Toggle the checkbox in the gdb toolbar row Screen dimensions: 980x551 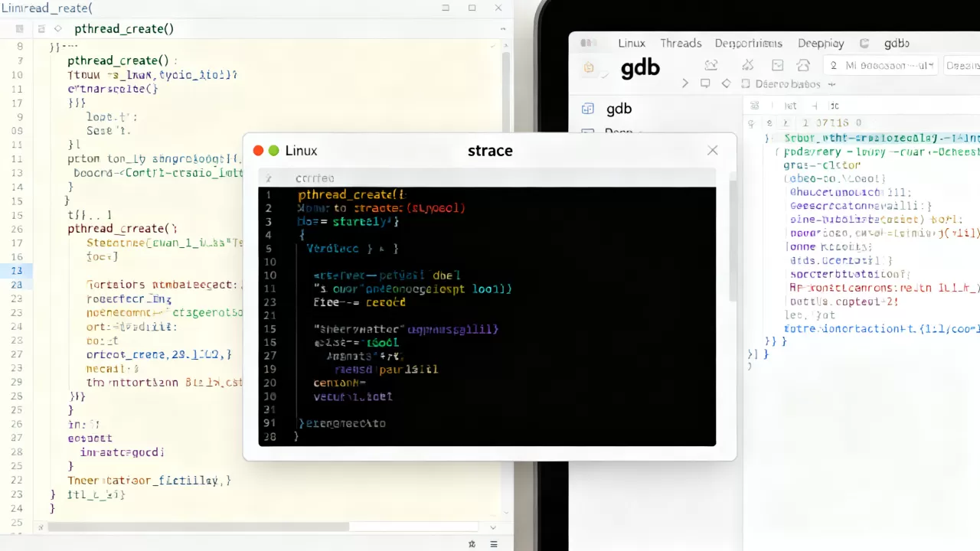tap(745, 83)
